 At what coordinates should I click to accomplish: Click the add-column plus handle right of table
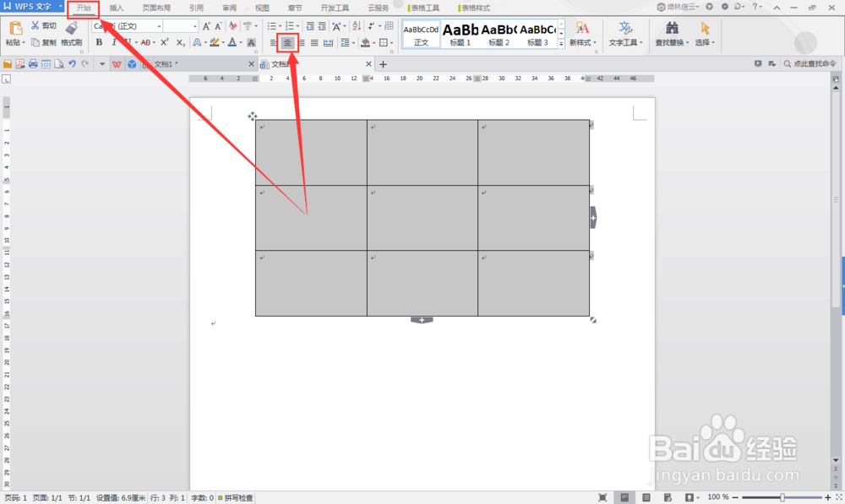tap(593, 218)
